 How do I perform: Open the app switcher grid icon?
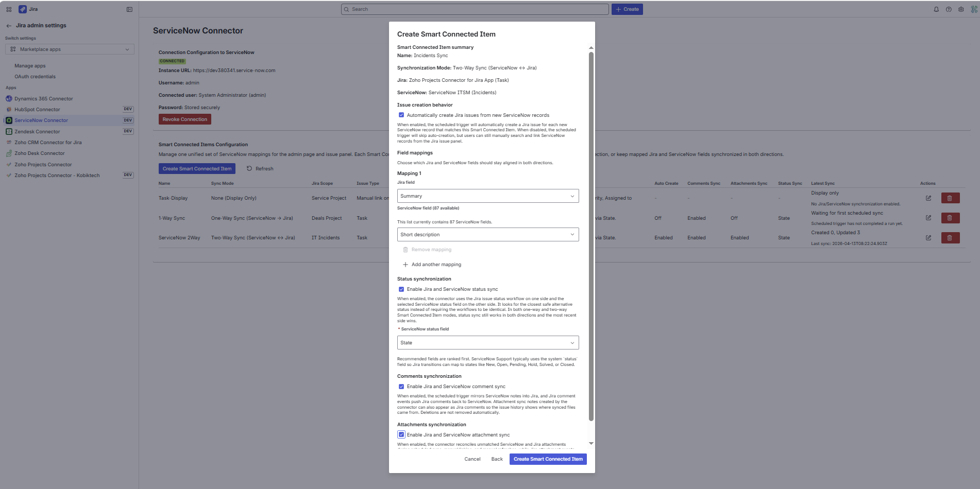click(x=9, y=9)
